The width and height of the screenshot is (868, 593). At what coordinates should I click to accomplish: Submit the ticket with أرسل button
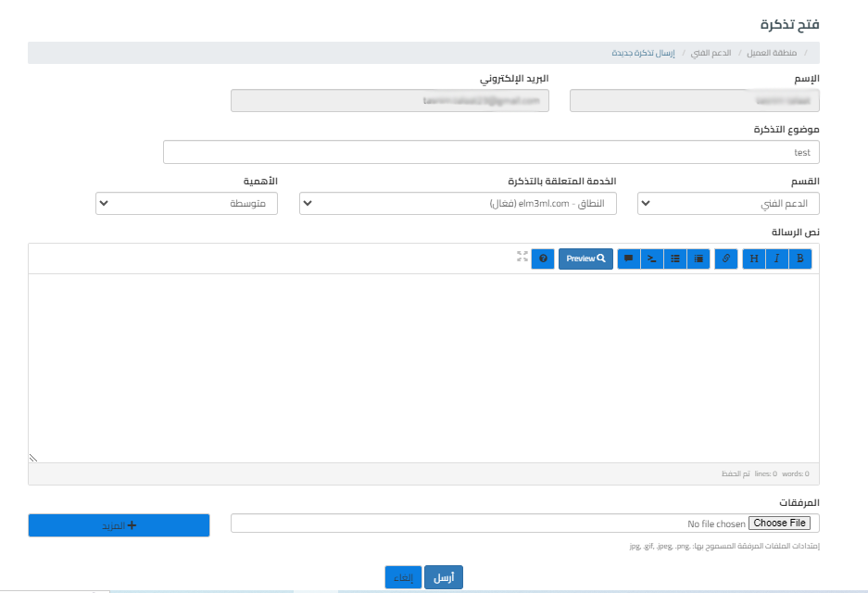click(443, 577)
